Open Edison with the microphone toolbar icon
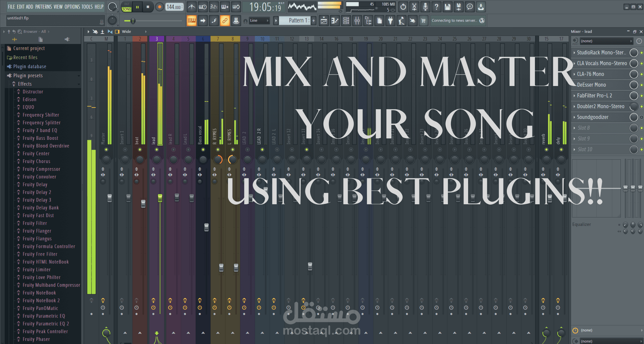The image size is (644, 344). point(425,7)
